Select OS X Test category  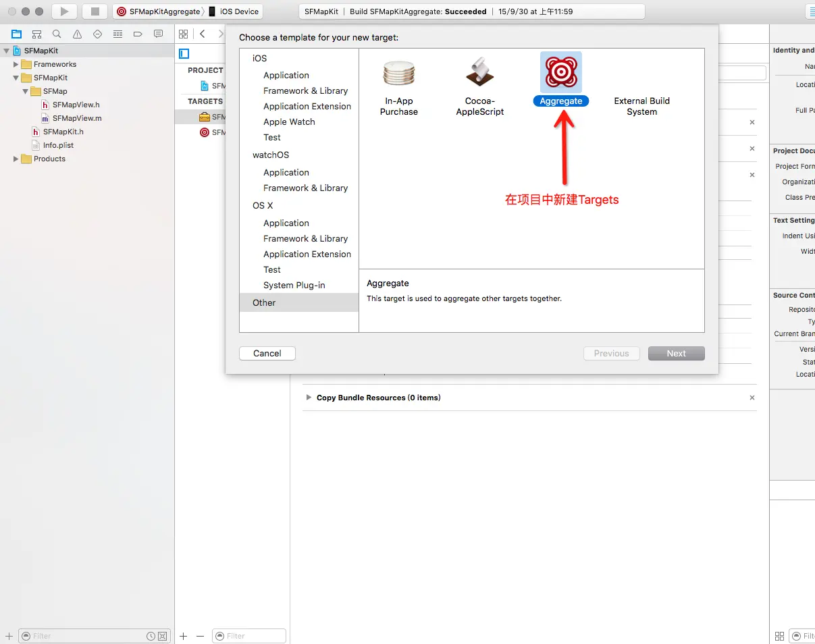(272, 269)
